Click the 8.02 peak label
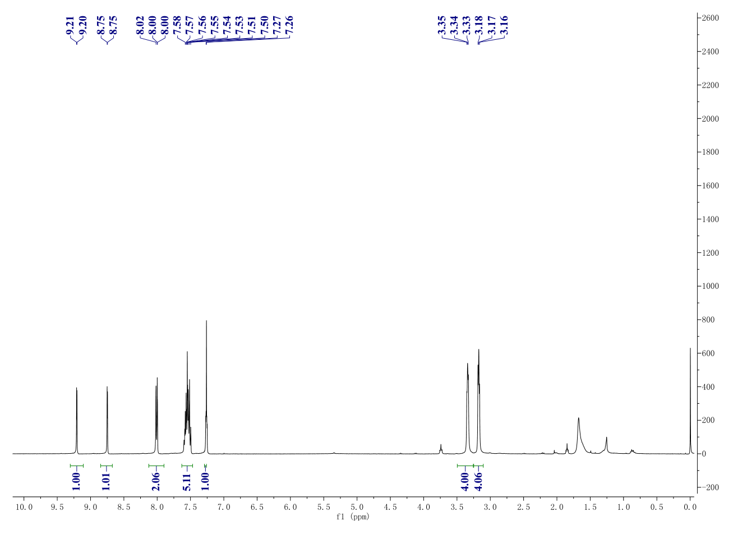 tap(140, 26)
